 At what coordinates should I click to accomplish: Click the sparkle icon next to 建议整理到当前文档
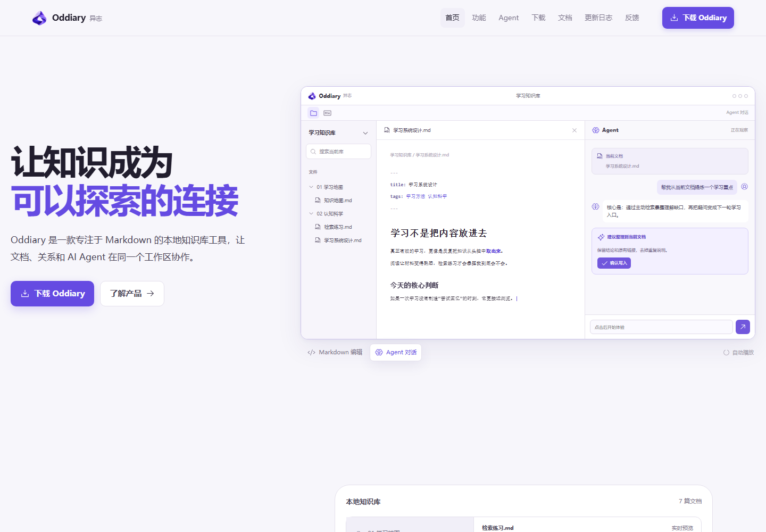[601, 237]
